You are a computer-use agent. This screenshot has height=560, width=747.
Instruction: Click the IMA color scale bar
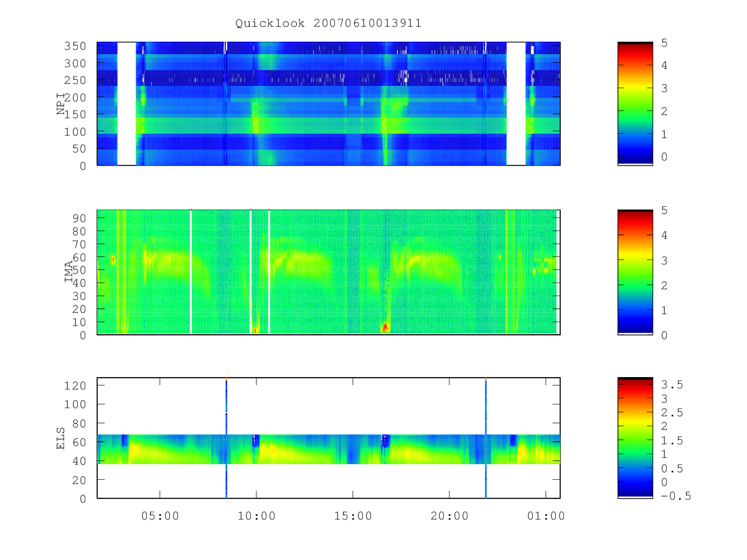click(635, 272)
